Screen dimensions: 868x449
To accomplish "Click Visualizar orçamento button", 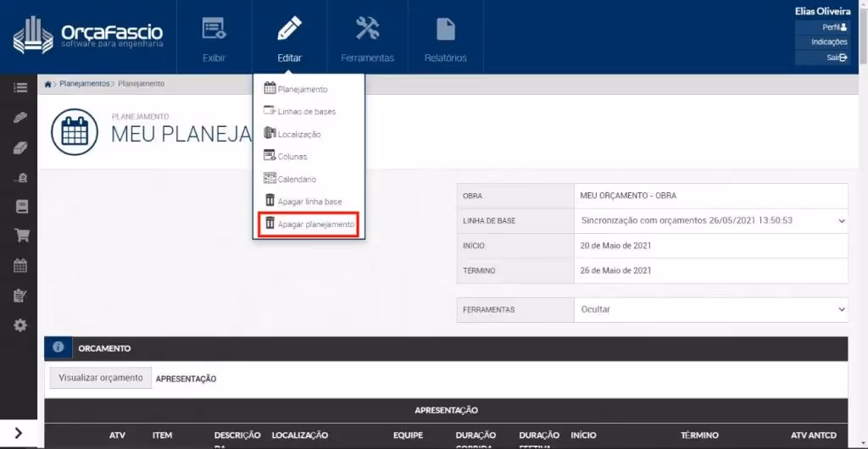I will click(x=101, y=378).
